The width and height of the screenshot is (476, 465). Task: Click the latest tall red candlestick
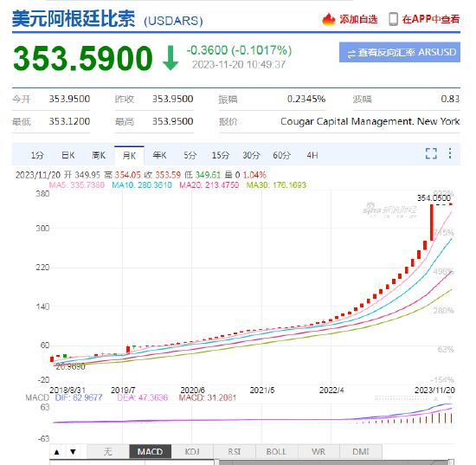[431, 223]
